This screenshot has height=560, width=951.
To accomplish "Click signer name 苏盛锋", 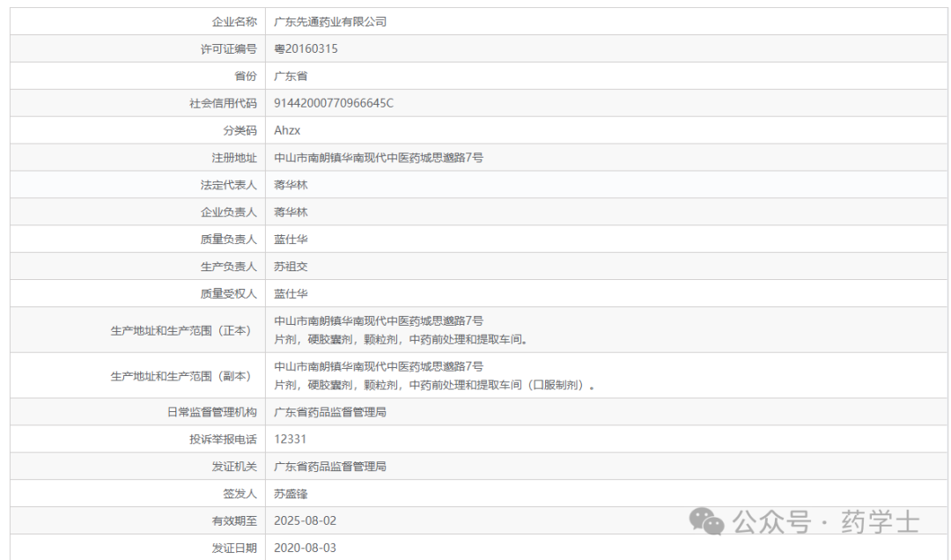I will (x=291, y=494).
